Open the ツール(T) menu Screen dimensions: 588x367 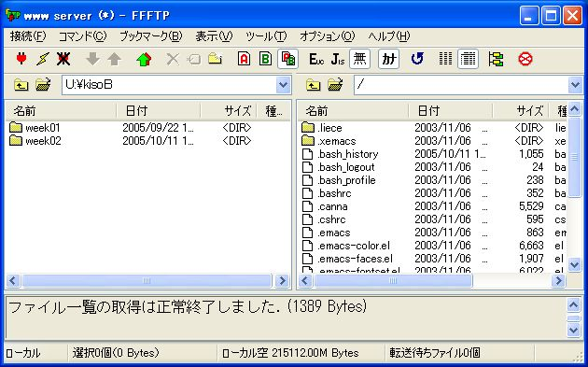tap(266, 36)
